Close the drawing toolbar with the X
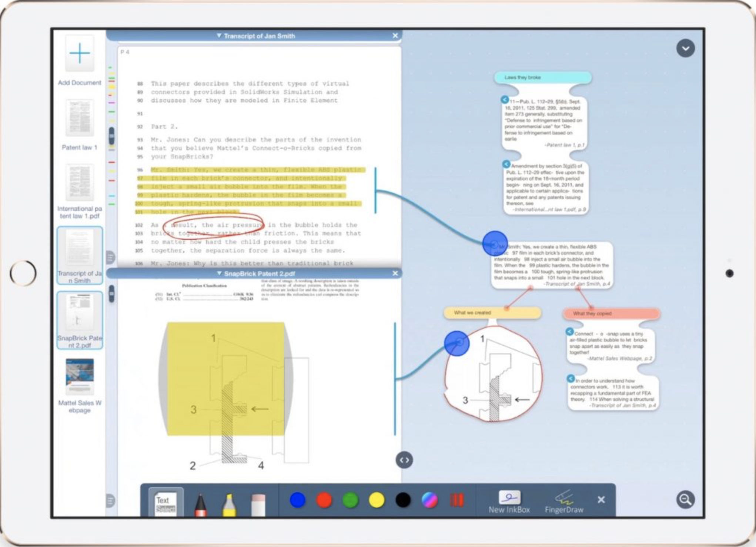756x547 pixels. coord(601,500)
